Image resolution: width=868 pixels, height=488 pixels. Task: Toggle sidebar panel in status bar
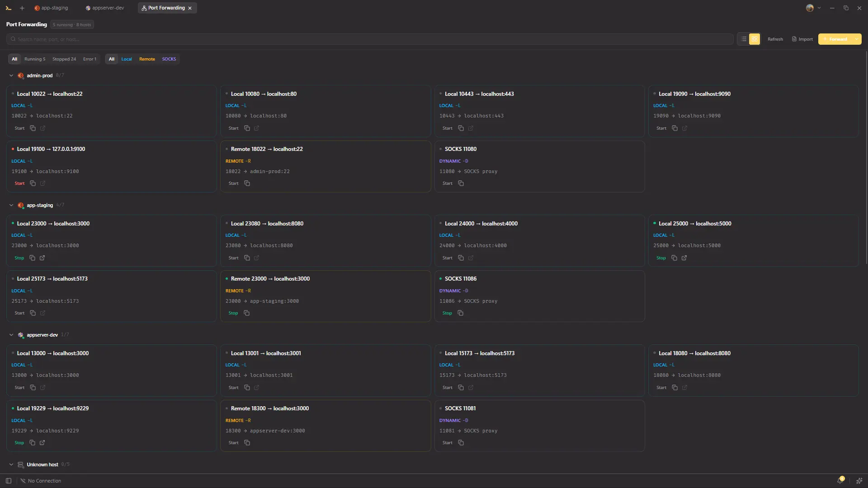pyautogui.click(x=9, y=481)
